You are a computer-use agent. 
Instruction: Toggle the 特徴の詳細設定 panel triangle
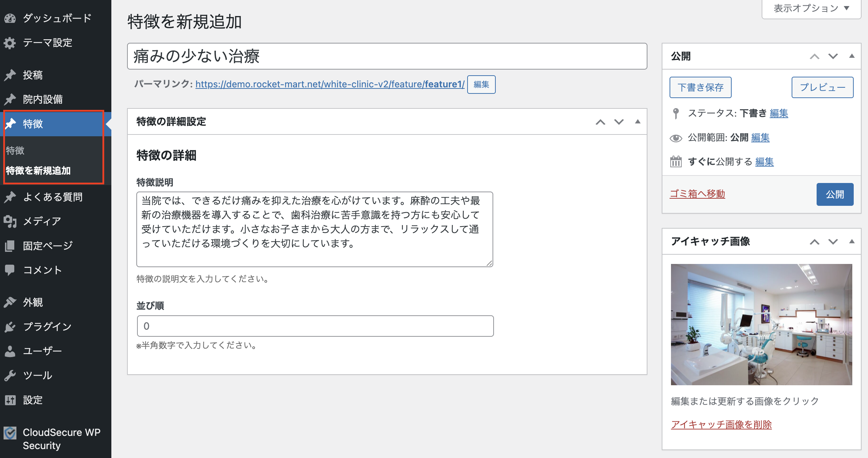[637, 122]
